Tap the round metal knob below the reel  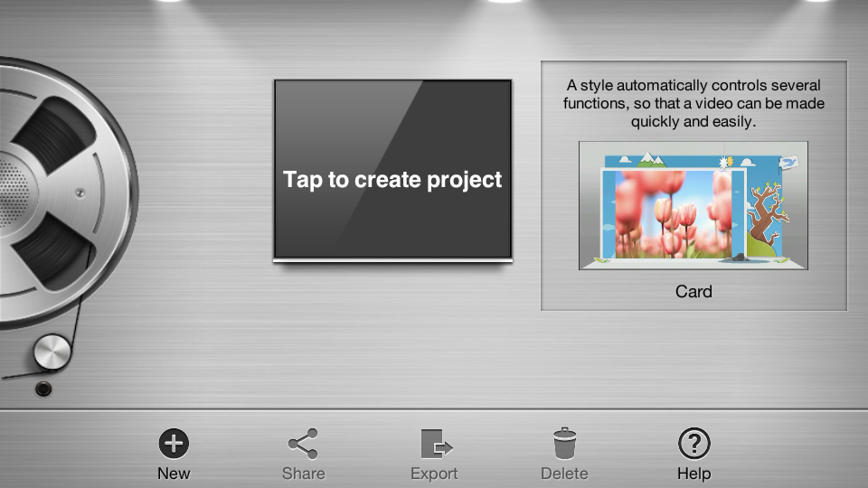(x=52, y=352)
